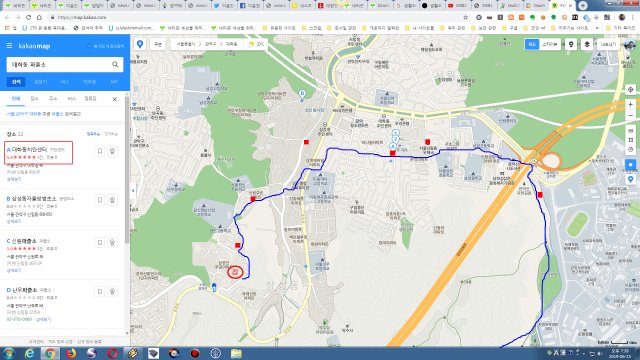Open roadview for result B

(112, 200)
